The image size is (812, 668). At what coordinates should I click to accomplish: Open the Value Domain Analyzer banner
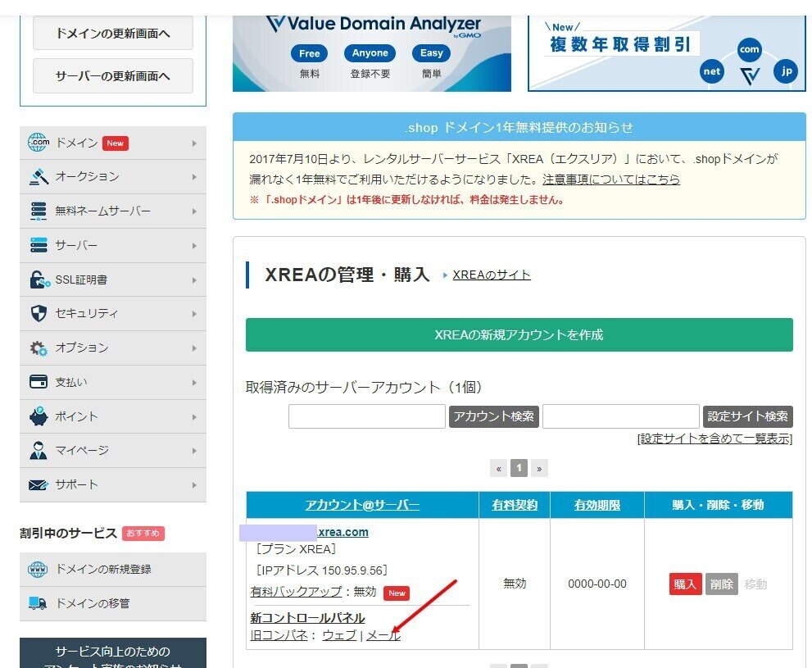[372, 53]
